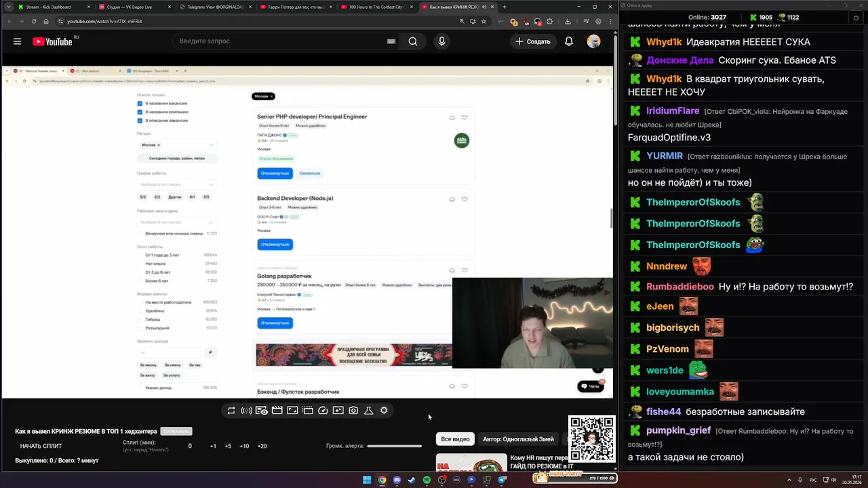Check 'Удалённо' work format filter
The width and height of the screenshot is (868, 488).
140,310
